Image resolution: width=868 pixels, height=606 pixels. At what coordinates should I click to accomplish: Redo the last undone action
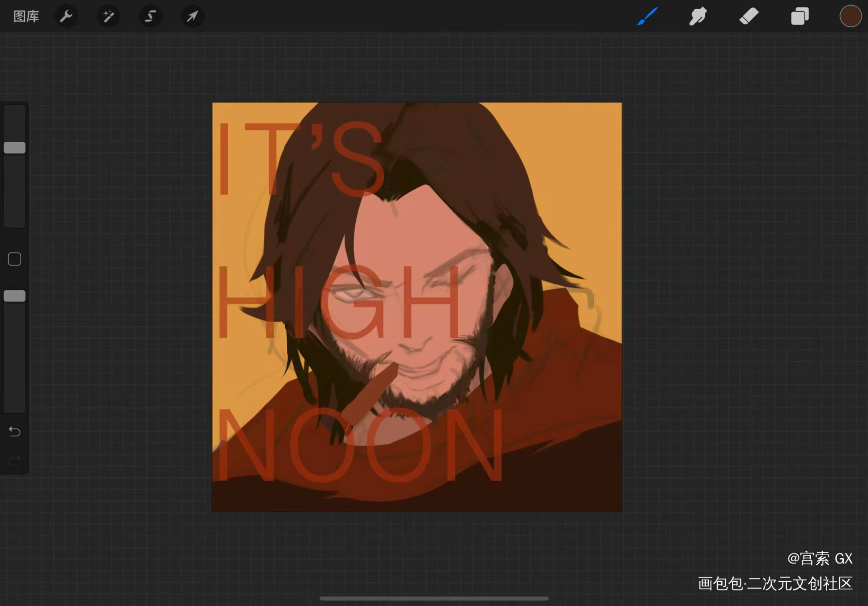(15, 460)
